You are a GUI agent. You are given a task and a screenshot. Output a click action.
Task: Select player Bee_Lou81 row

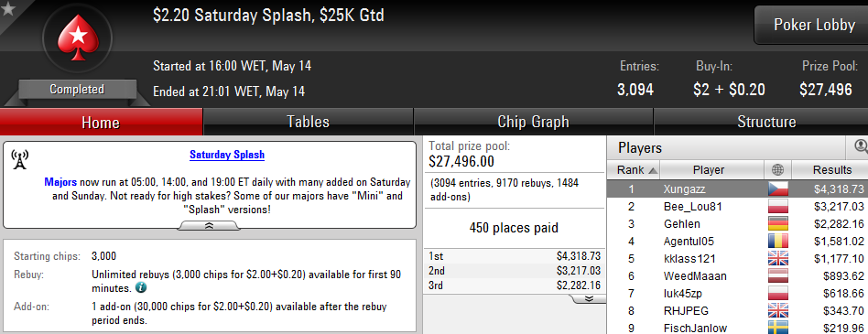pos(737,207)
